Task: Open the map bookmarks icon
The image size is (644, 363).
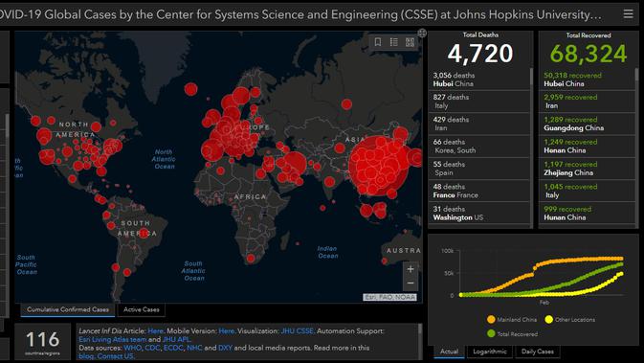Action: point(378,42)
